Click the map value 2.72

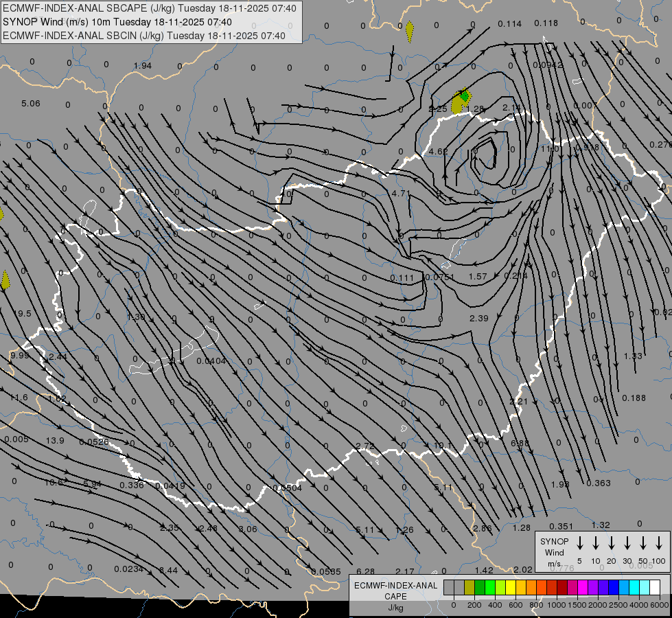pos(365,446)
